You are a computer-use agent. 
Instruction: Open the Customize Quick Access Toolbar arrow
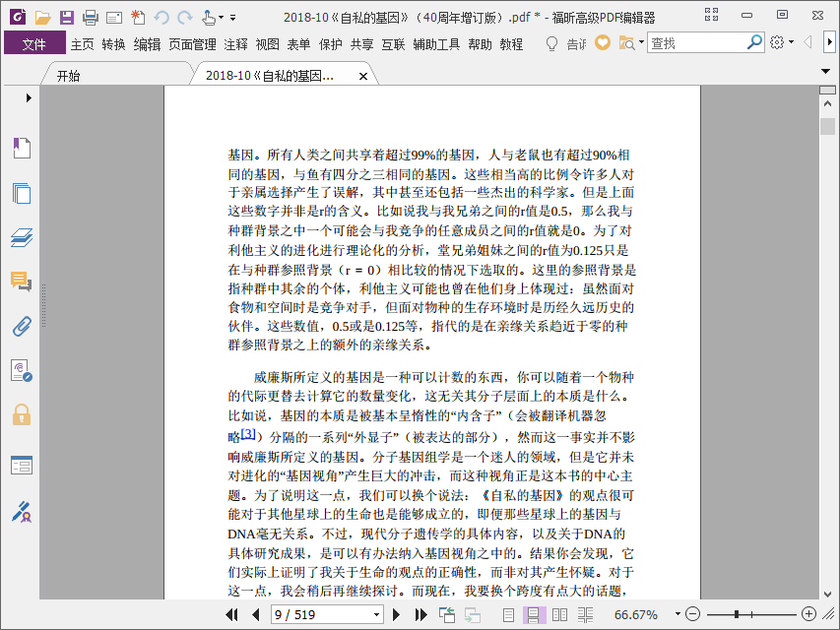(233, 18)
